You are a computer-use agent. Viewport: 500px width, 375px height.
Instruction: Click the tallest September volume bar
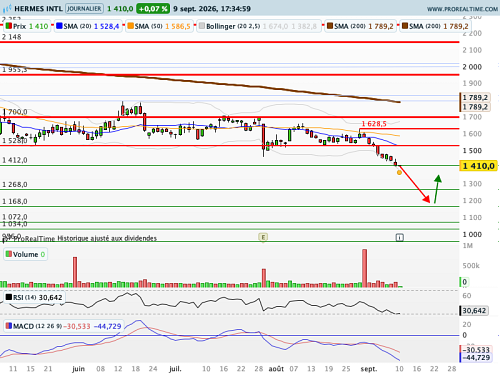point(364,268)
